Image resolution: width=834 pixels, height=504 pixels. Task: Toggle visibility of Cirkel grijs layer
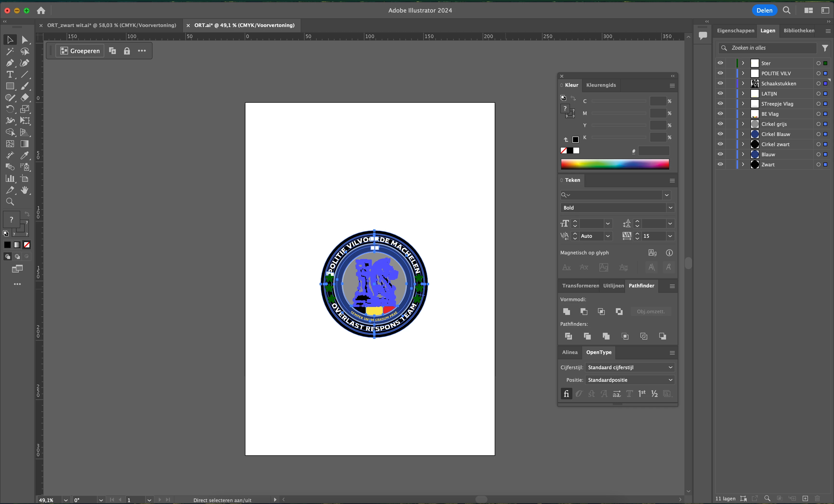[720, 124]
